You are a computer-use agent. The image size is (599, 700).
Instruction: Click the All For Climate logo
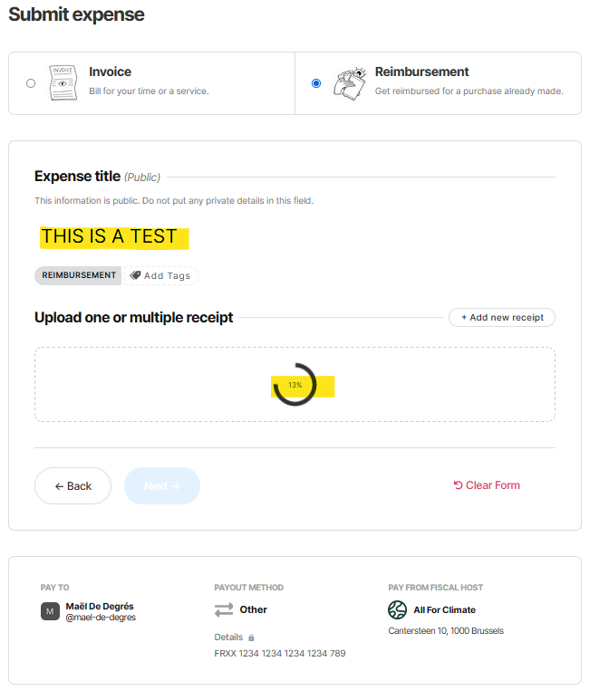coord(397,609)
